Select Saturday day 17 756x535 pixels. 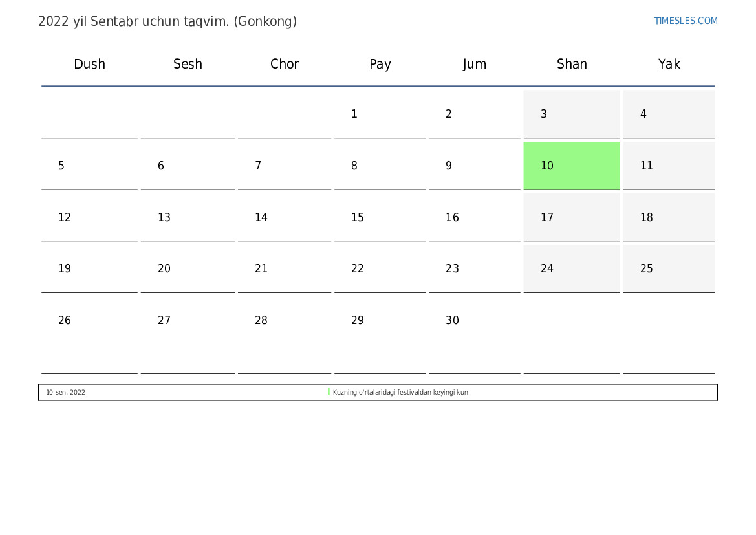click(x=571, y=217)
